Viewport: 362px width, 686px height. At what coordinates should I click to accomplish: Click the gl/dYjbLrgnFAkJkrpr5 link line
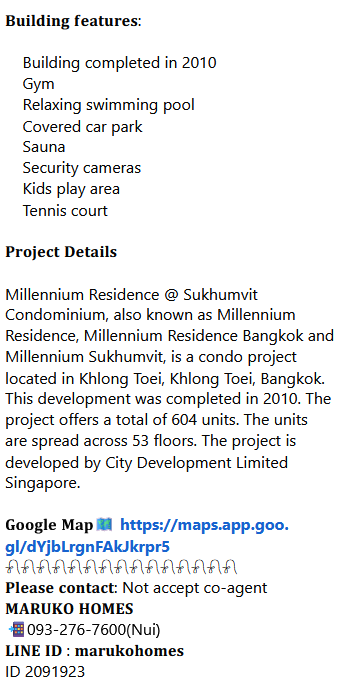click(x=88, y=546)
